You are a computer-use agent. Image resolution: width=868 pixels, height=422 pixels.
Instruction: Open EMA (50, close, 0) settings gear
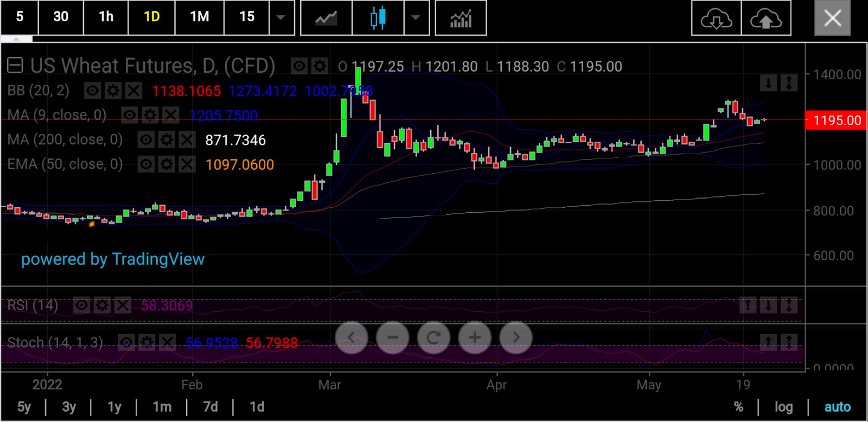(167, 164)
